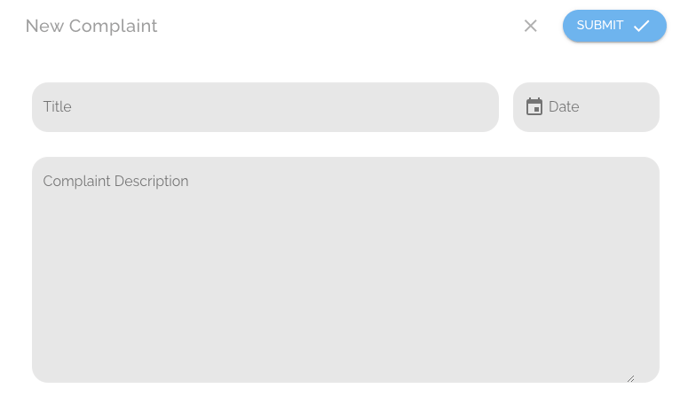
Task: Open the Date picker field
Action: point(586,107)
